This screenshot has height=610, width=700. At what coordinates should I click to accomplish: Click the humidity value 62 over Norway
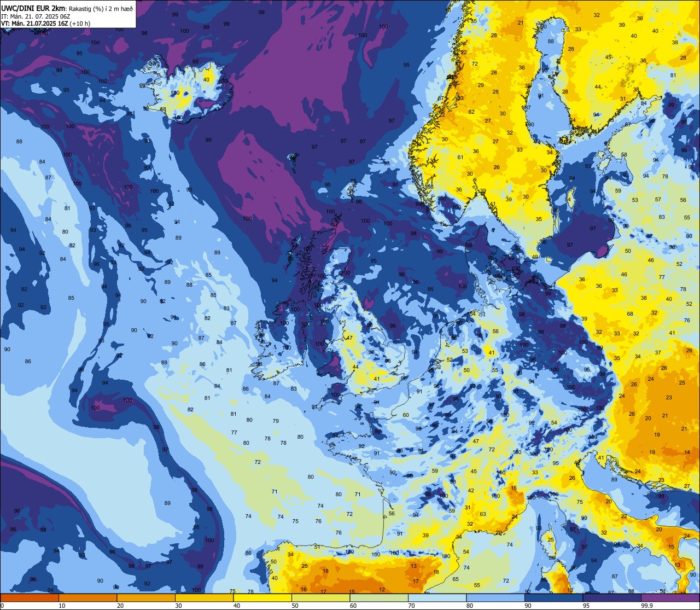point(471,112)
